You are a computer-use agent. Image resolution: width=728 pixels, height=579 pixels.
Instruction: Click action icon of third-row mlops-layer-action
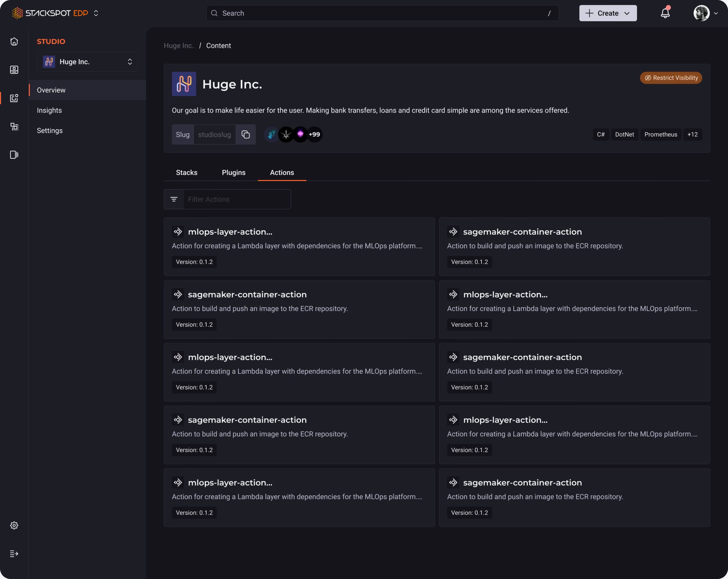178,357
